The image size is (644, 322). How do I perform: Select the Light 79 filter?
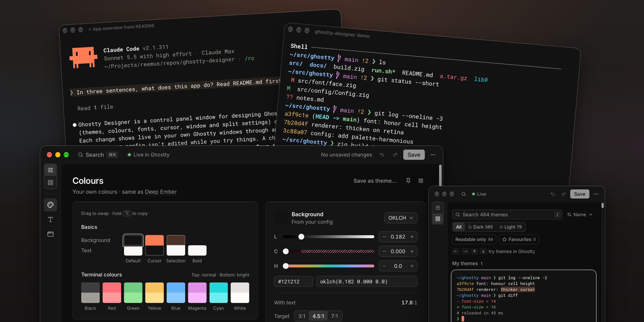point(510,227)
